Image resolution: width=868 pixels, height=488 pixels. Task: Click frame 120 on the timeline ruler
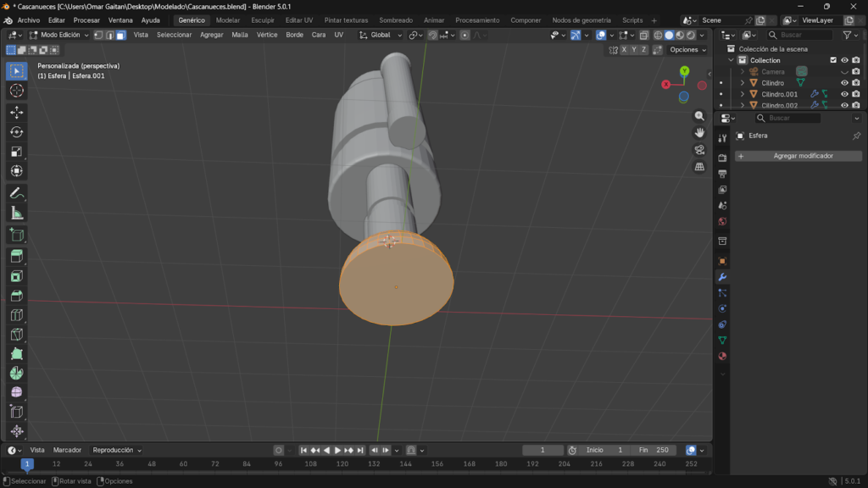click(342, 464)
